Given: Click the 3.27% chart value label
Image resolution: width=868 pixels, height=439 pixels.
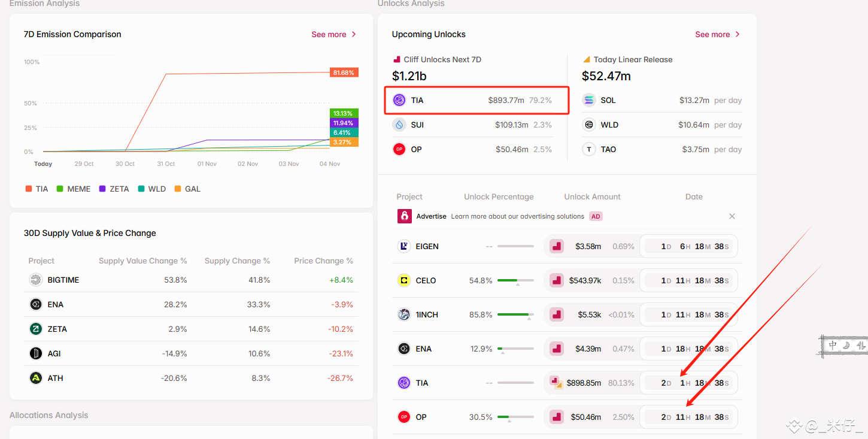Looking at the screenshot, I should (x=344, y=142).
